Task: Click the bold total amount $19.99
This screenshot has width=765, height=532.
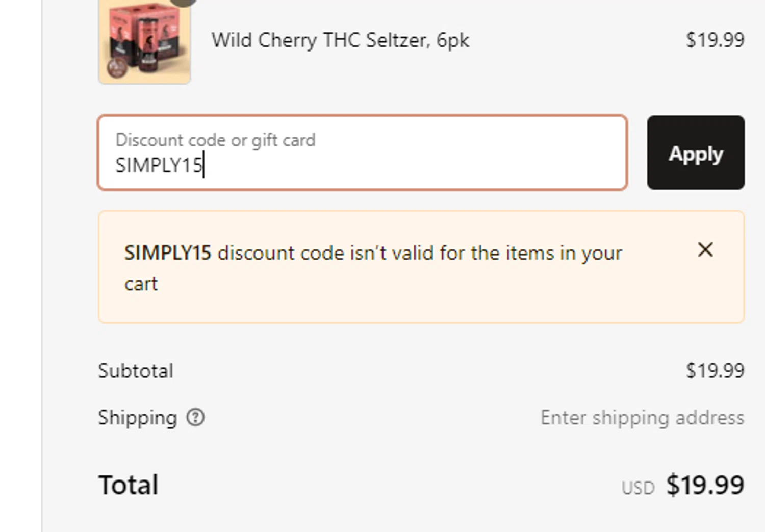Action: [x=705, y=485]
